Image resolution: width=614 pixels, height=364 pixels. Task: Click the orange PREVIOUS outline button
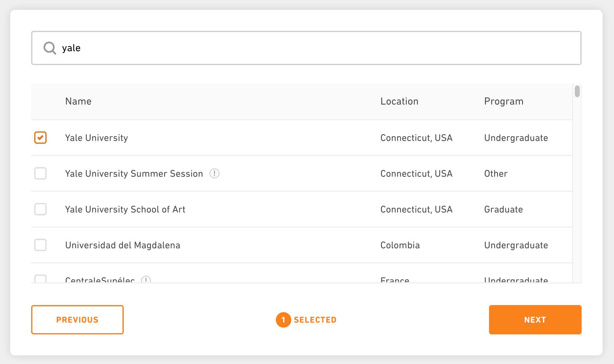(x=77, y=320)
